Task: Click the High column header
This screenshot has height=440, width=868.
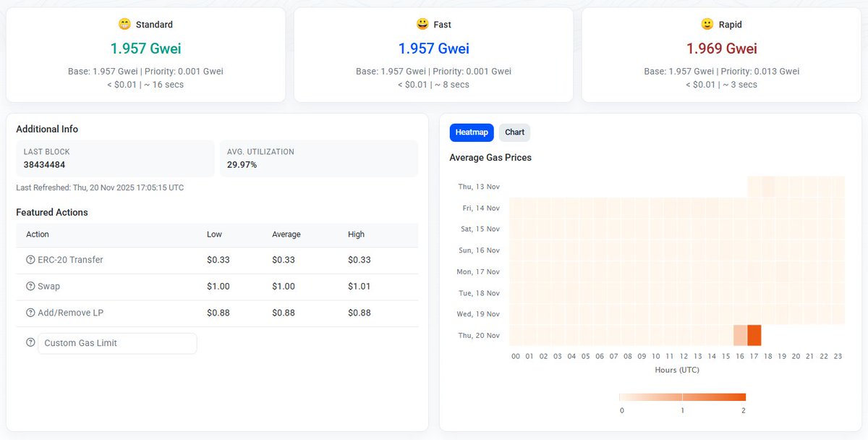Action: pos(356,234)
